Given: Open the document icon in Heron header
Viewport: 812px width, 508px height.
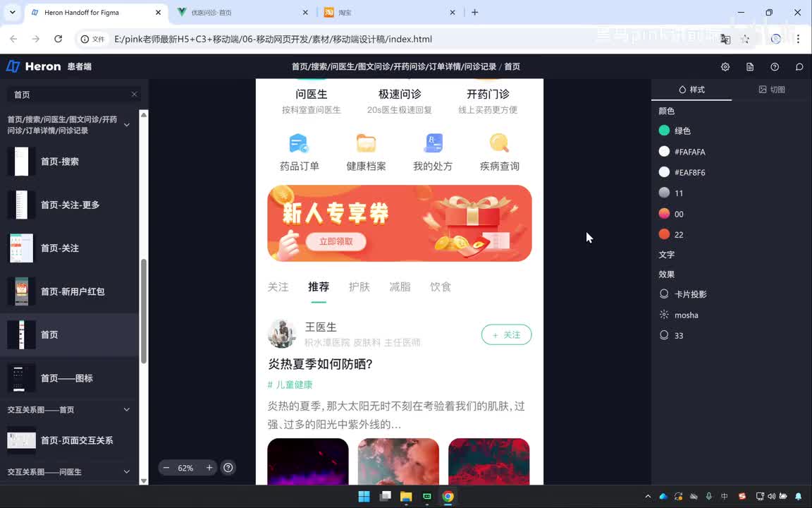Looking at the screenshot, I should point(750,67).
